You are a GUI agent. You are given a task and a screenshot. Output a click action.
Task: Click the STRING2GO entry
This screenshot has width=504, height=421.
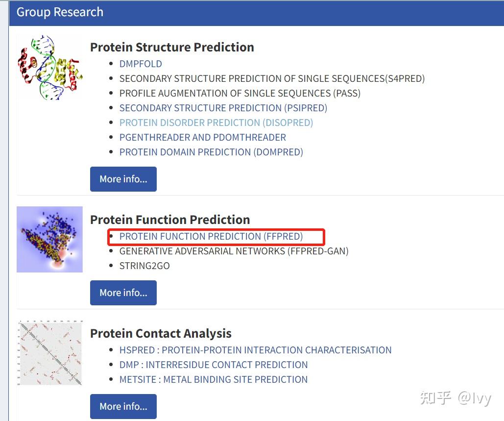[144, 266]
